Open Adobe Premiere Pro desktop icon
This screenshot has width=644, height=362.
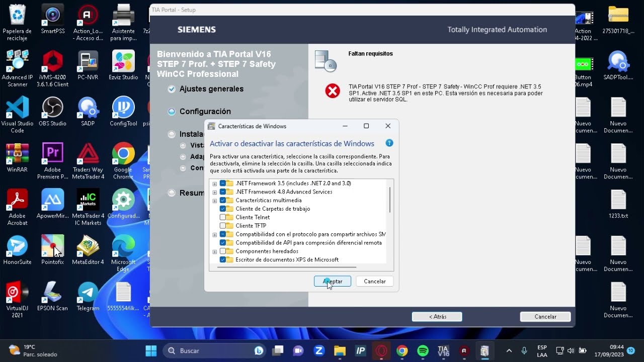53,161
